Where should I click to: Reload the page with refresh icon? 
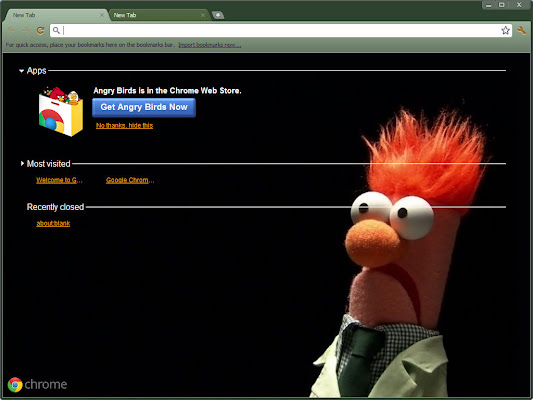pos(40,31)
